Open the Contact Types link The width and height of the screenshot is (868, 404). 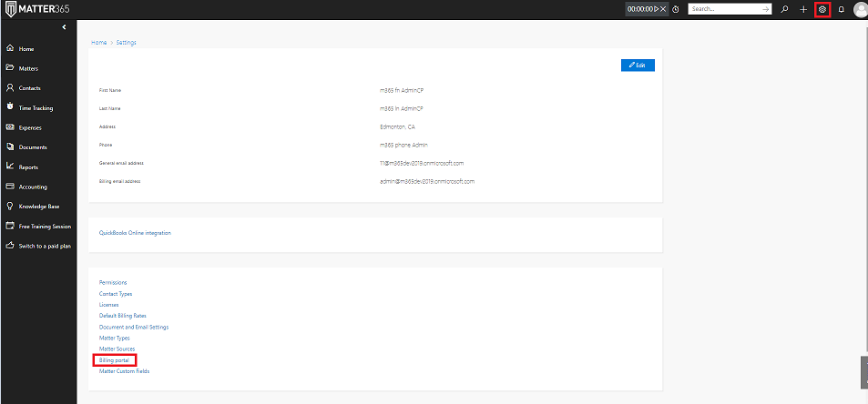click(116, 294)
